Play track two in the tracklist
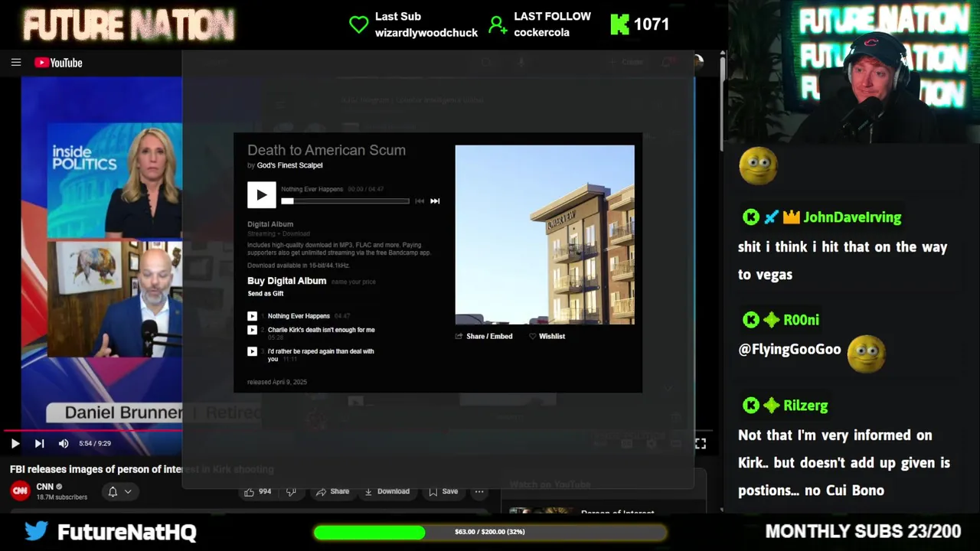This screenshot has width=980, height=551. click(252, 330)
